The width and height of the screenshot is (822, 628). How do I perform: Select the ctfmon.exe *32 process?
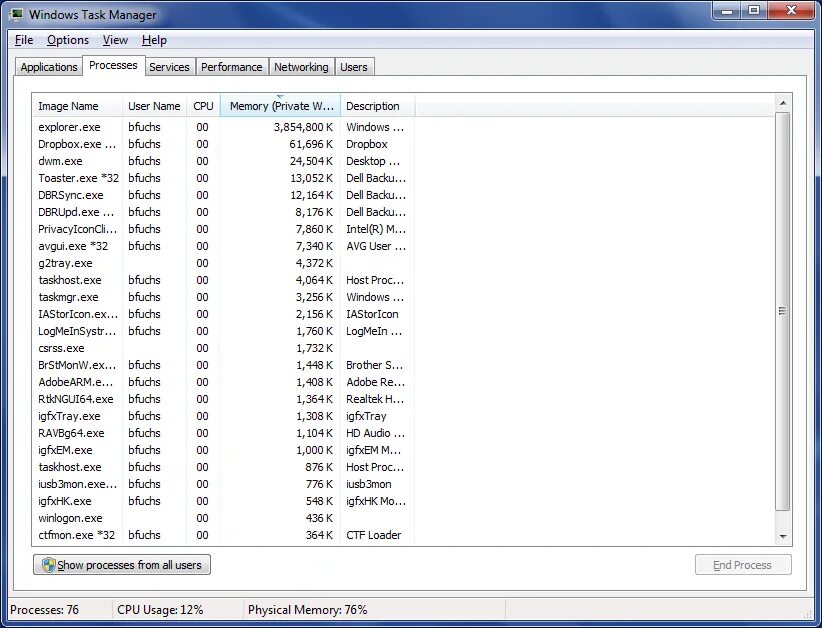224,535
